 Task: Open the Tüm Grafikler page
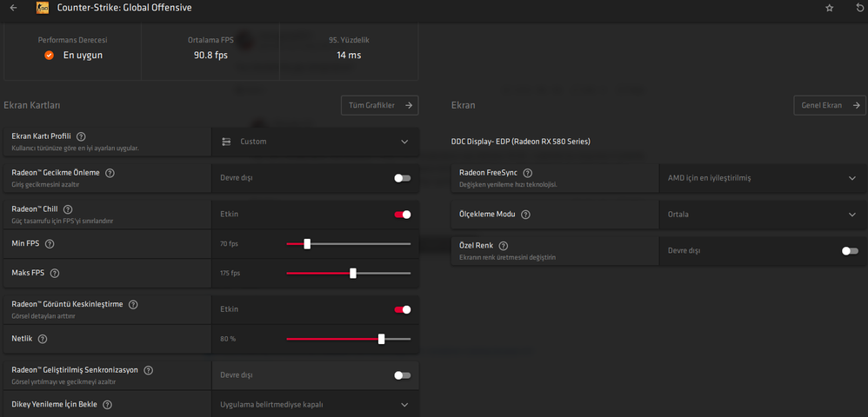click(380, 105)
